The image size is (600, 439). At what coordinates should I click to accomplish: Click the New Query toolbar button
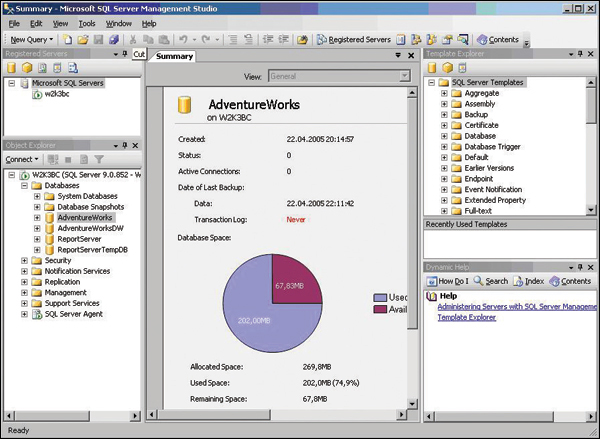31,39
